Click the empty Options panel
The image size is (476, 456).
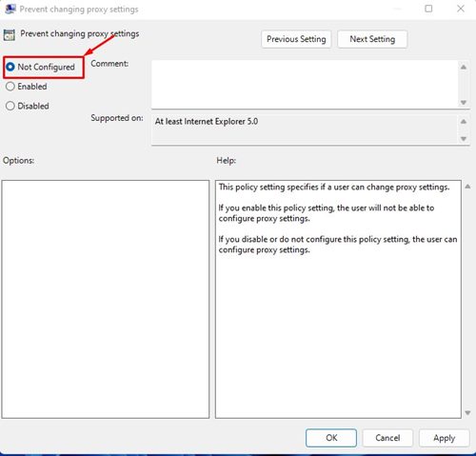coord(106,299)
